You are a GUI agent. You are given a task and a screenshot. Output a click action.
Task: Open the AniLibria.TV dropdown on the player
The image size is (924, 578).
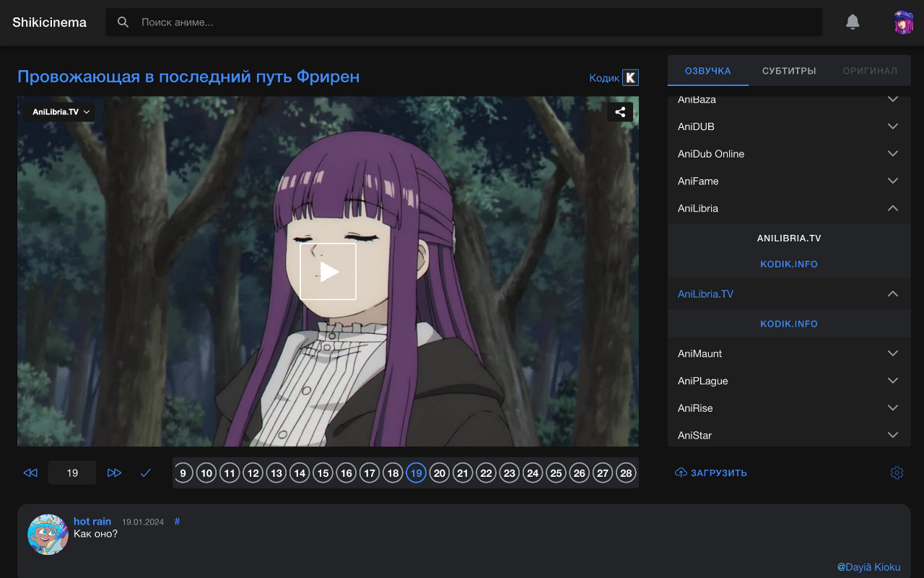pyautogui.click(x=61, y=112)
